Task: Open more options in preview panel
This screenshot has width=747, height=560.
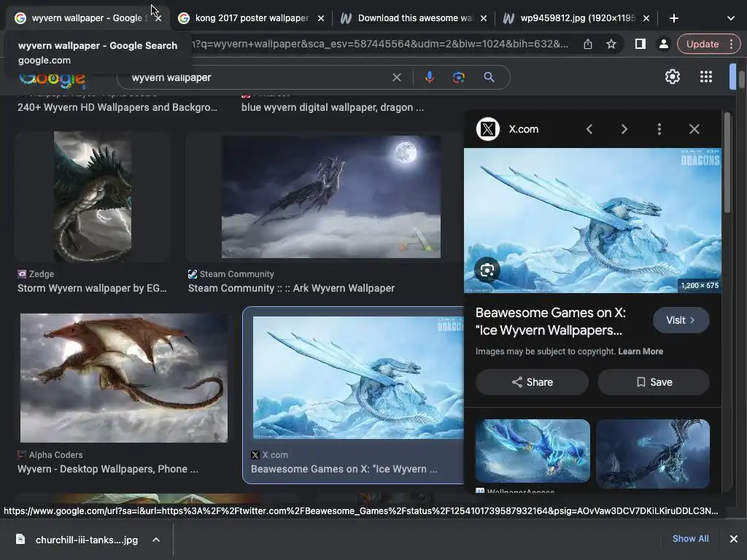Action: [659, 129]
